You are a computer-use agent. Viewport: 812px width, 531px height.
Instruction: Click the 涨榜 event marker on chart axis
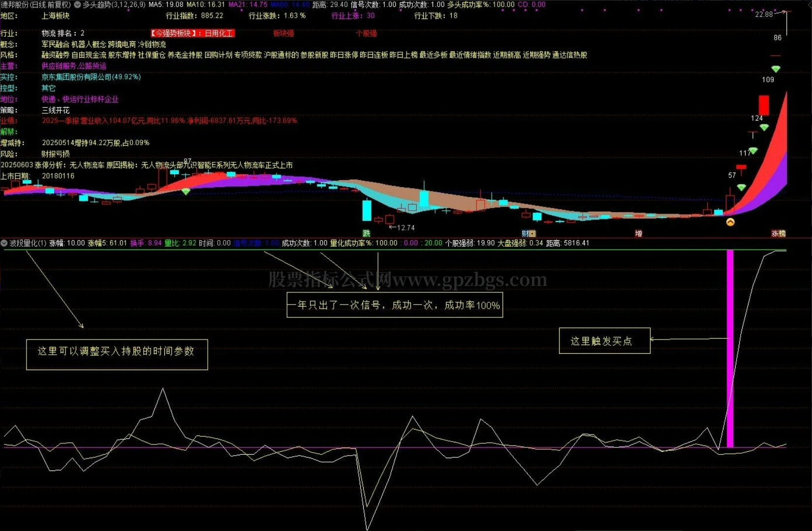click(x=779, y=233)
